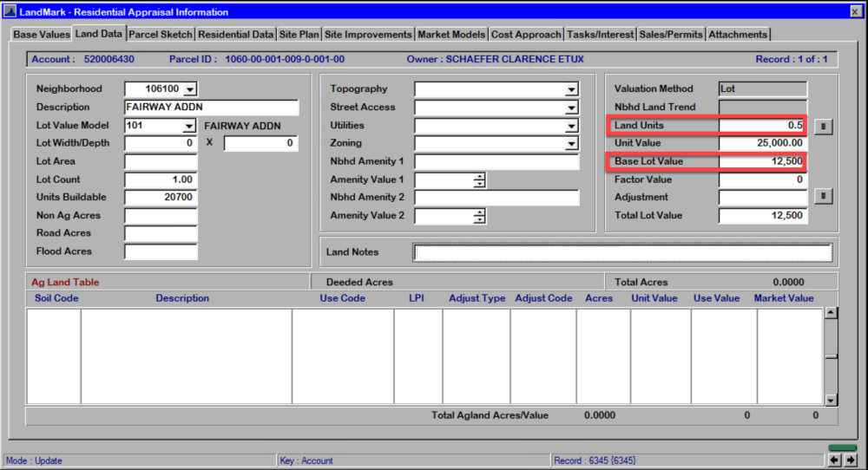Click the Nbhd Amenity 1 field
868x470 pixels.
496,161
